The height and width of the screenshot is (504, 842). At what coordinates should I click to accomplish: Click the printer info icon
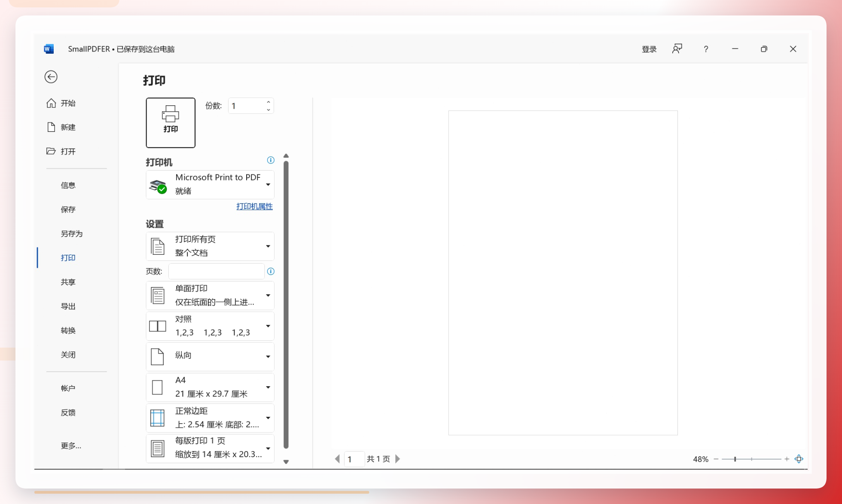pyautogui.click(x=271, y=160)
